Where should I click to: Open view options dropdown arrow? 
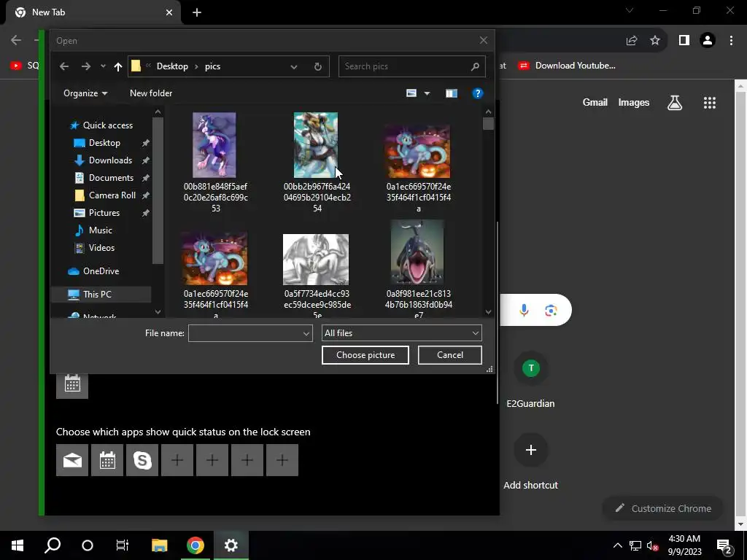click(427, 93)
